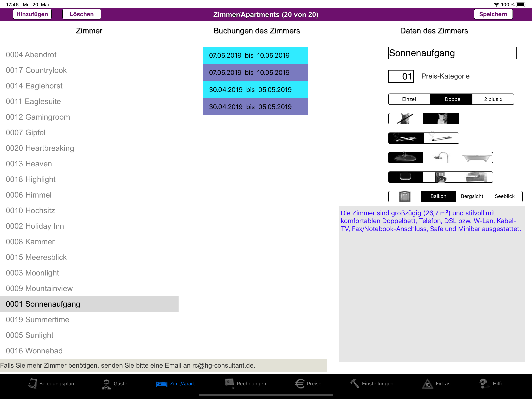Screen dimensions: 532x399
Task: Select the window view icon
Action: (x=405, y=196)
